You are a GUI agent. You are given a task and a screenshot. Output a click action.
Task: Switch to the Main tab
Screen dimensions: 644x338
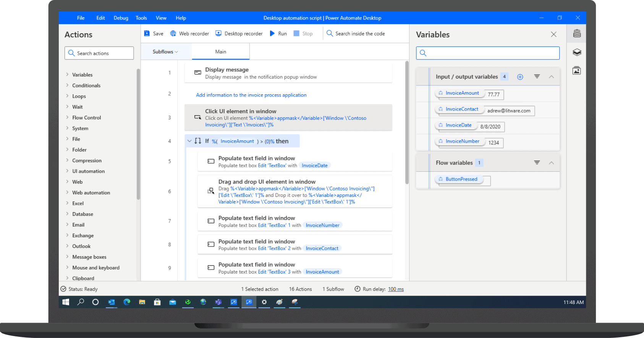[x=220, y=52]
